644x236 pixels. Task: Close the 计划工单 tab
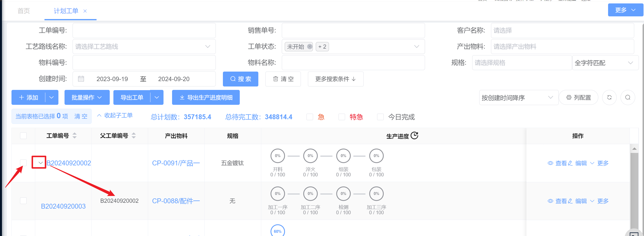click(85, 11)
